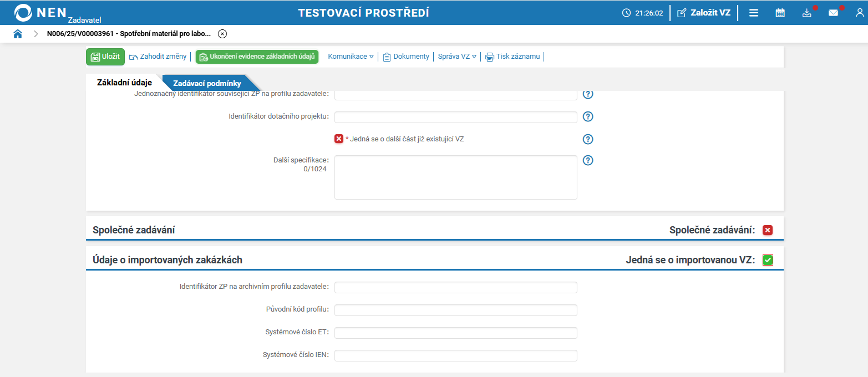Image resolution: width=868 pixels, height=377 pixels.
Task: Focus Původní kód profilu field
Action: click(456, 310)
